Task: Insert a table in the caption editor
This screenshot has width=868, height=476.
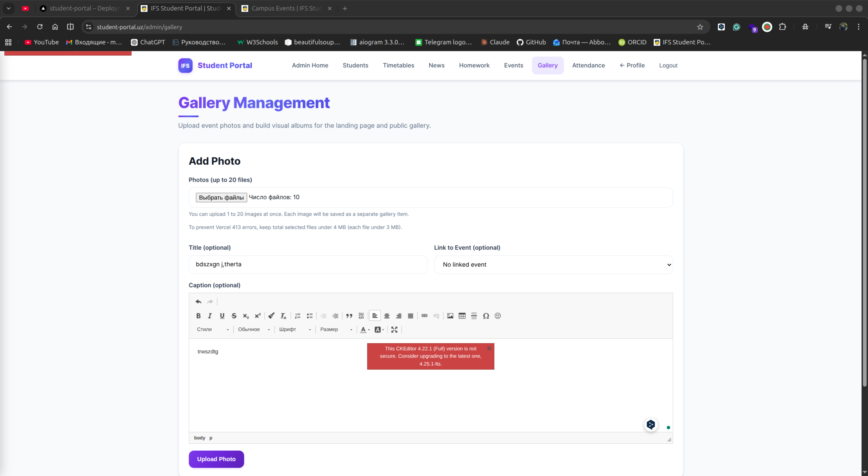Action: [462, 316]
